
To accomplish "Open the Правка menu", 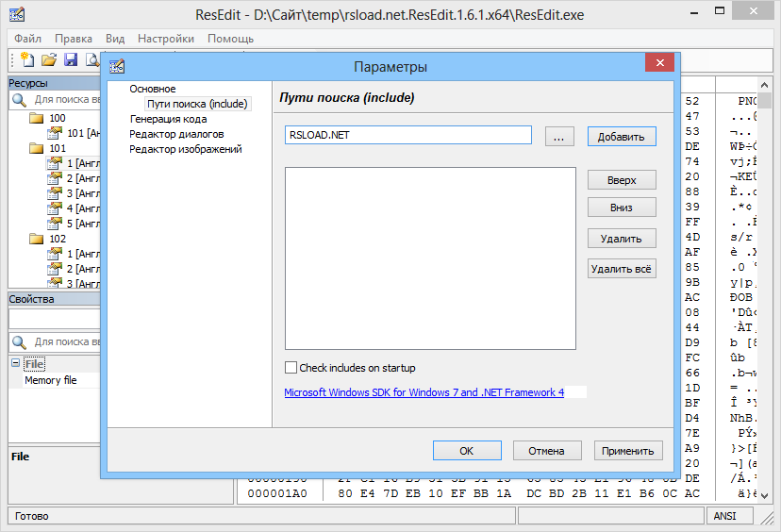I will click(74, 39).
